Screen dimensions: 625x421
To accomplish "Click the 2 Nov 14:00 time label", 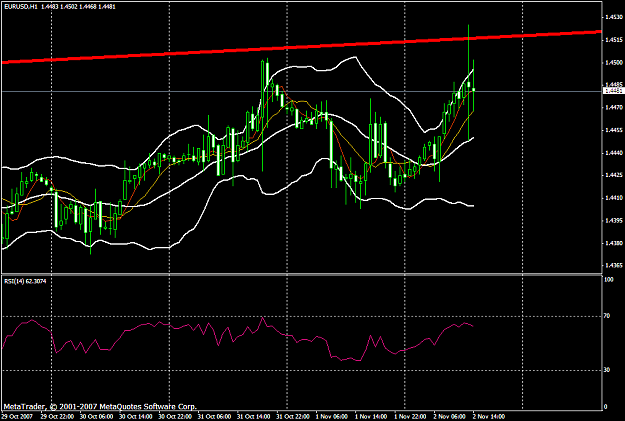I will [489, 417].
